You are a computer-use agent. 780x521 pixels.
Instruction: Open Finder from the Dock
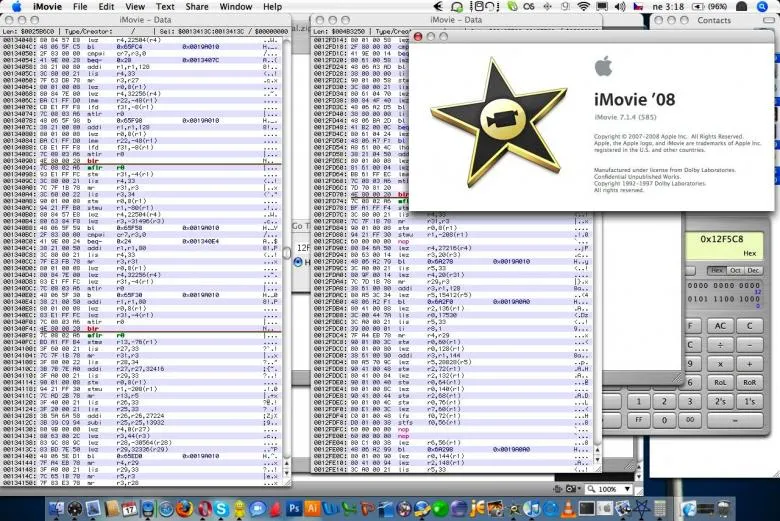pos(56,508)
